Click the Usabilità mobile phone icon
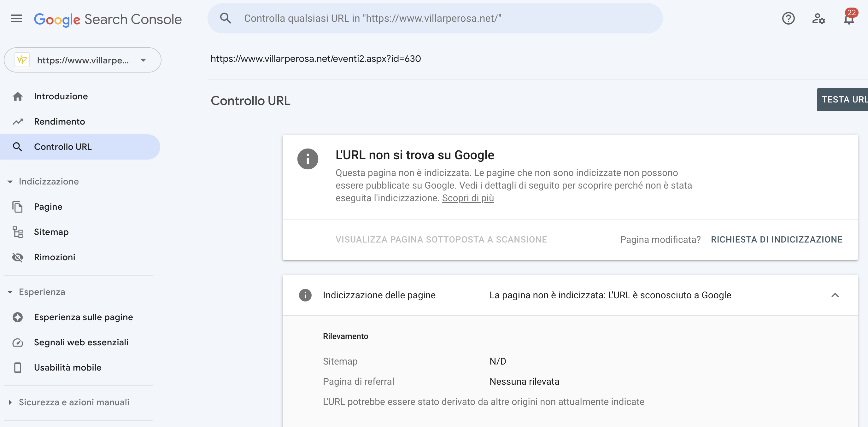Screen dimensions: 868x427 pos(18,368)
